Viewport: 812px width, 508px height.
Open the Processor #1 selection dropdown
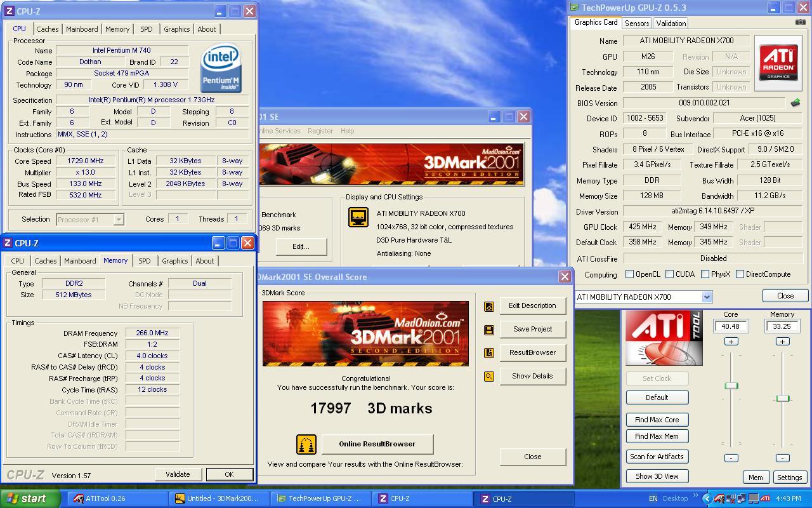pos(118,219)
